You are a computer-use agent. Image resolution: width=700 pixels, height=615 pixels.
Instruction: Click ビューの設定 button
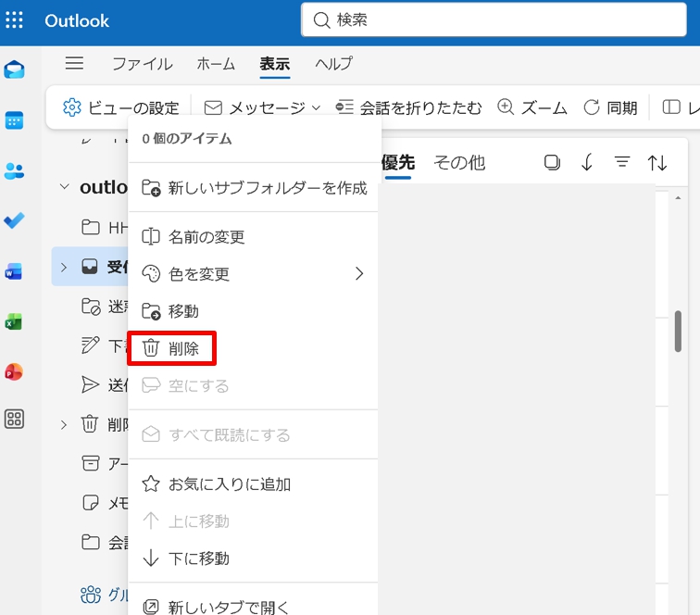pyautogui.click(x=121, y=108)
